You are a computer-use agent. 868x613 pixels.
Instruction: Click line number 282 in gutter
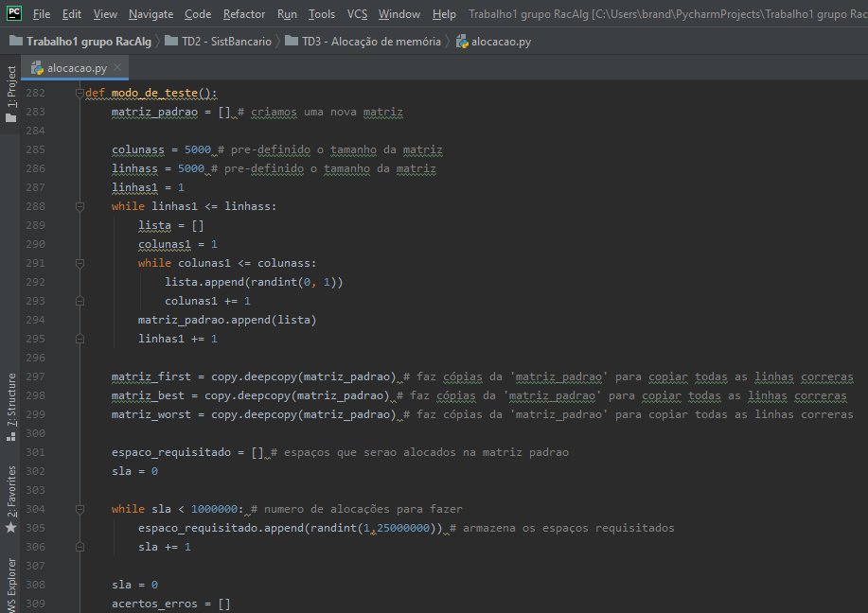point(35,93)
